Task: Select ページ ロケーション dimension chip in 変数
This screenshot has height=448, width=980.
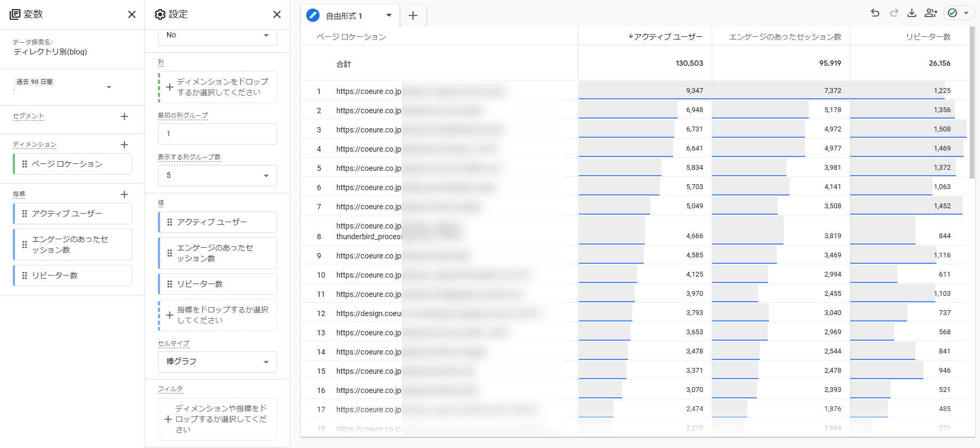Action: pyautogui.click(x=73, y=164)
